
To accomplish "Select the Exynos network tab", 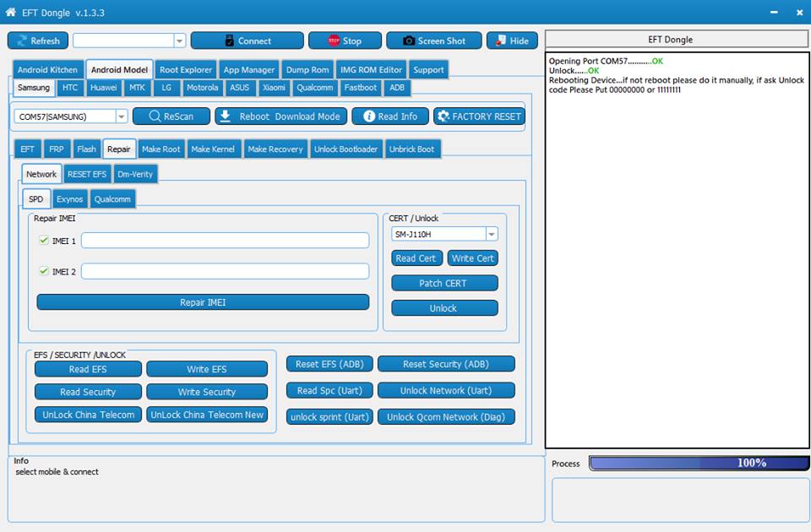I will (x=70, y=199).
